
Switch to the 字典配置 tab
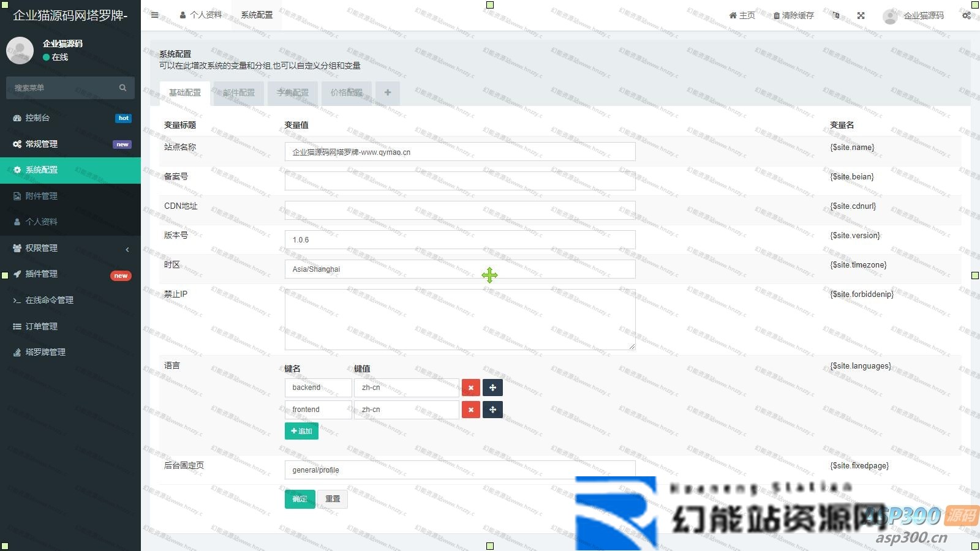(293, 93)
